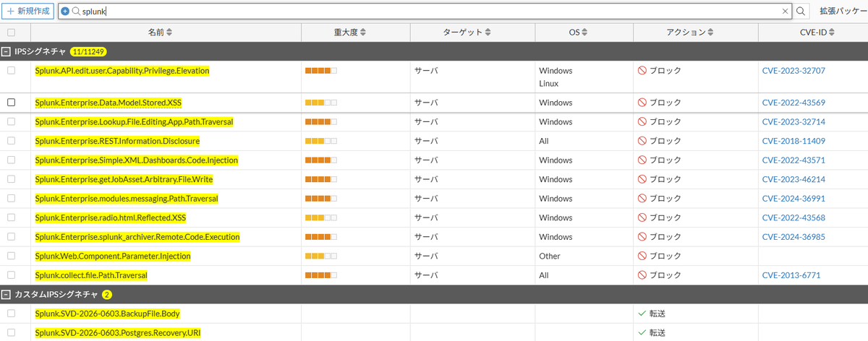Check Splunk.SVD-2026-0603.BackupFile.Body checkbox
The width and height of the screenshot is (868, 341).
tap(11, 314)
